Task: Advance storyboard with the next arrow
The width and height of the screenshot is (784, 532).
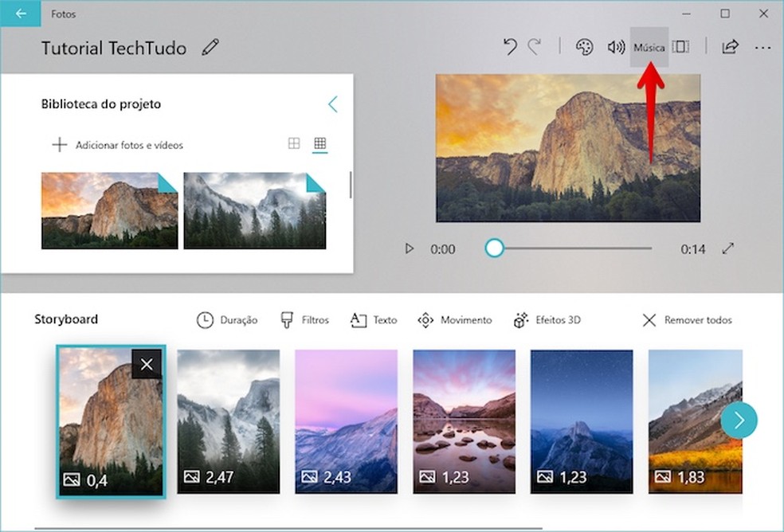Action: [x=739, y=421]
